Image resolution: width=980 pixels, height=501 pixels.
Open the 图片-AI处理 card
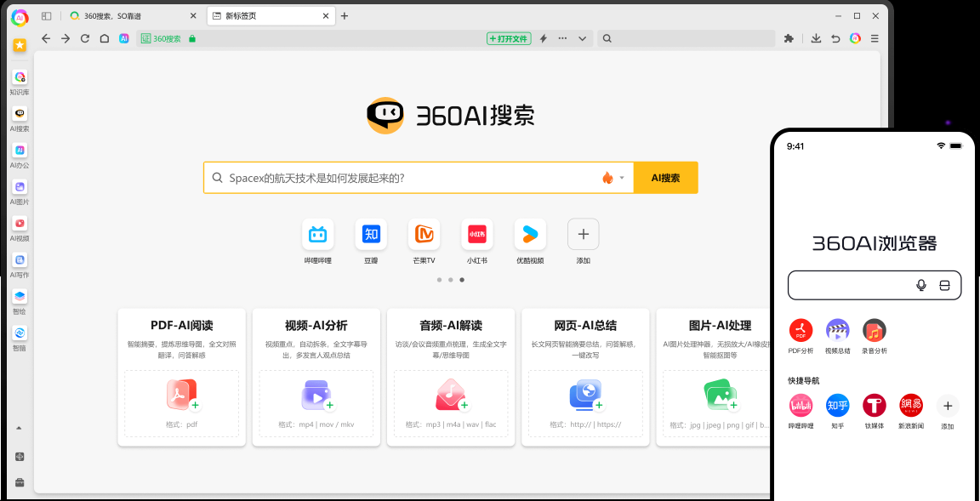tap(714, 377)
